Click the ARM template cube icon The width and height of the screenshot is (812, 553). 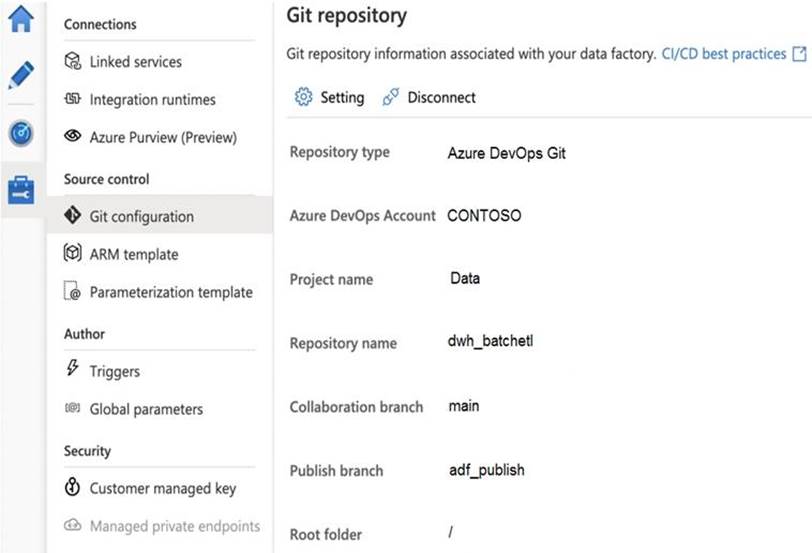click(72, 254)
